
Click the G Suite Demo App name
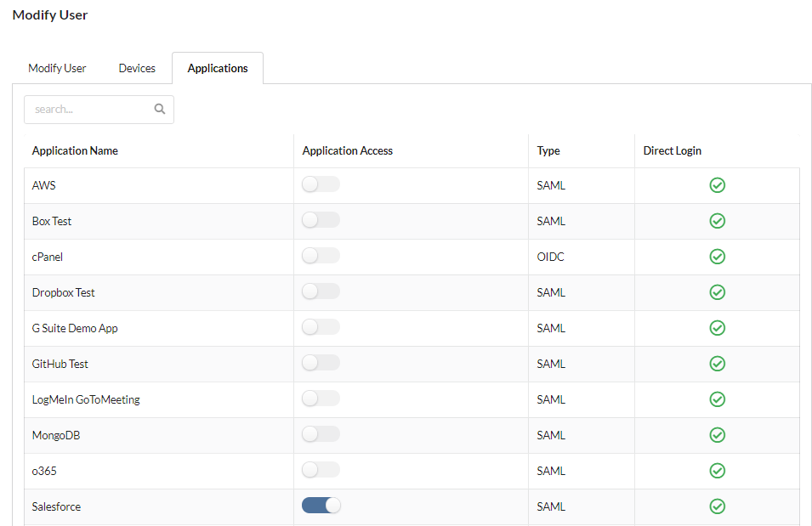75,328
